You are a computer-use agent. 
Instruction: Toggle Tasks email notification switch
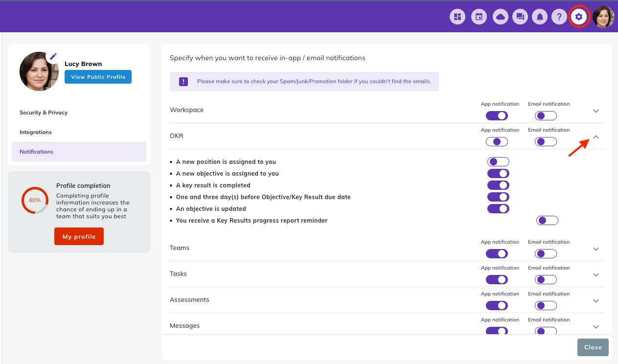[546, 280]
